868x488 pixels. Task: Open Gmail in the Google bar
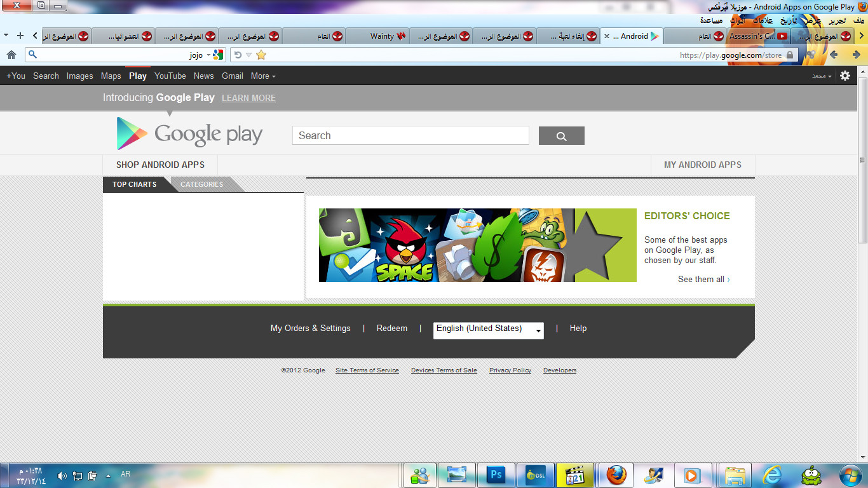[x=233, y=76]
